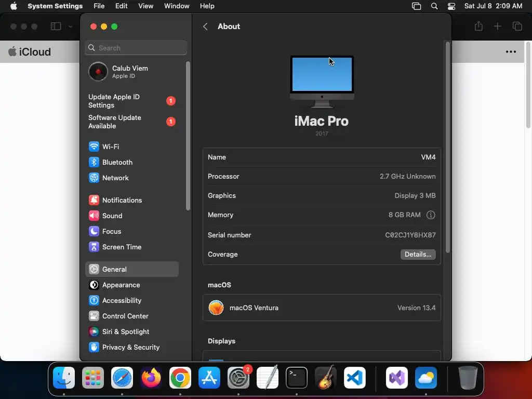Select General in the sidebar

131,270
